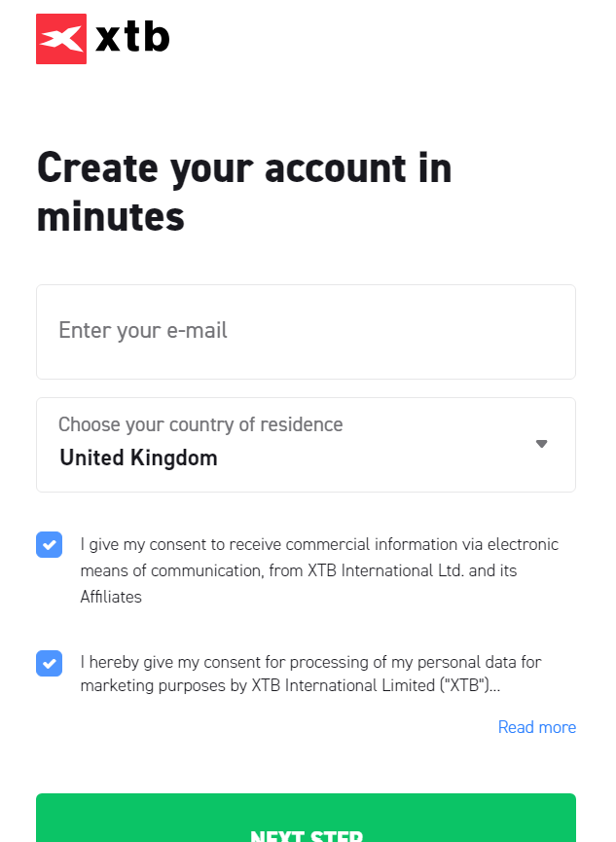Viewport: 616px width, 842px height.
Task: Click the white checkmark in marketing consent box
Action: (x=50, y=663)
